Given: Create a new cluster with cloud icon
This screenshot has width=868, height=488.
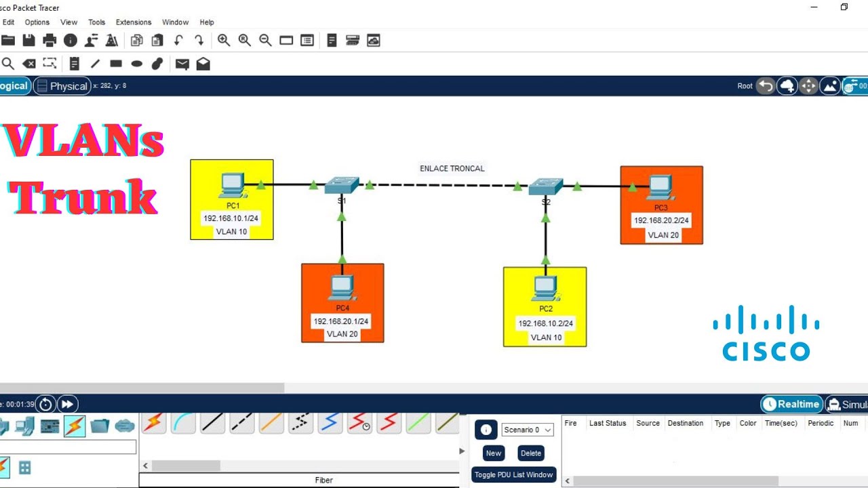Looking at the screenshot, I should point(787,86).
